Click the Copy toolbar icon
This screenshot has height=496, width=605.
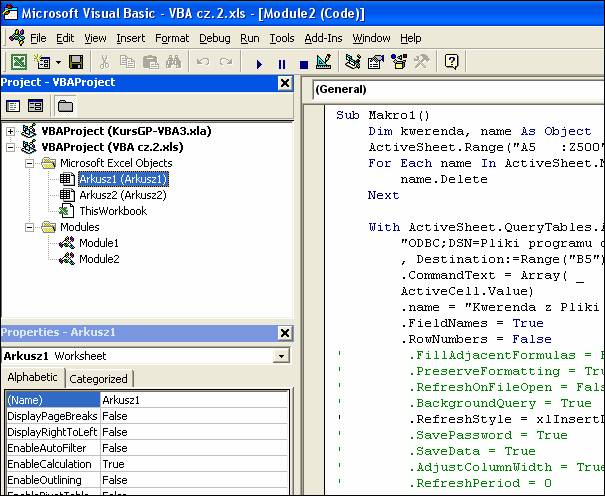127,62
